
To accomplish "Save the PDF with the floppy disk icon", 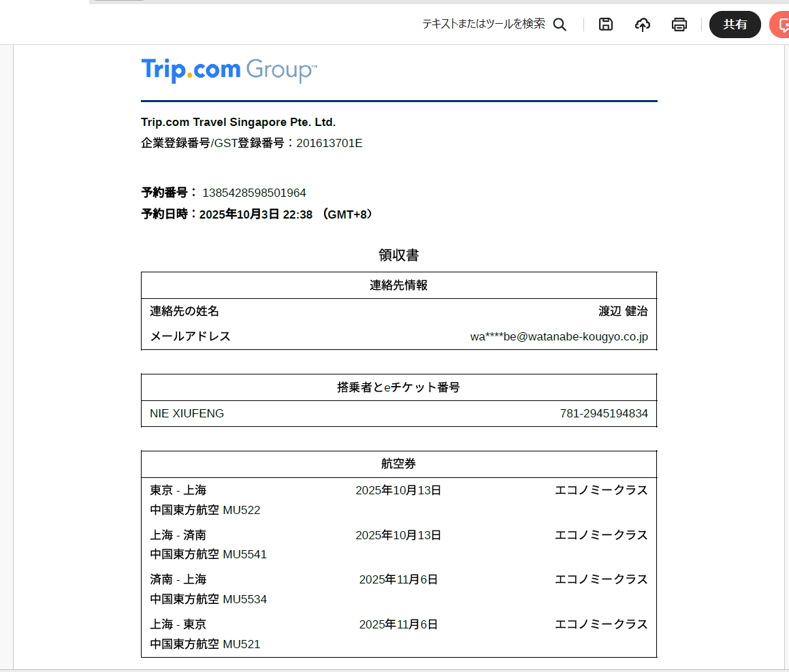I will (605, 25).
